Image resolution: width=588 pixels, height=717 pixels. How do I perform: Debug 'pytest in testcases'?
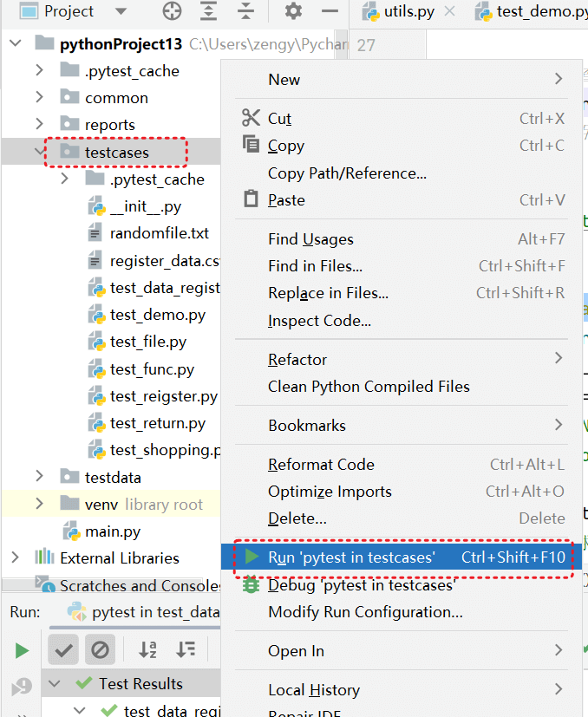click(402, 585)
